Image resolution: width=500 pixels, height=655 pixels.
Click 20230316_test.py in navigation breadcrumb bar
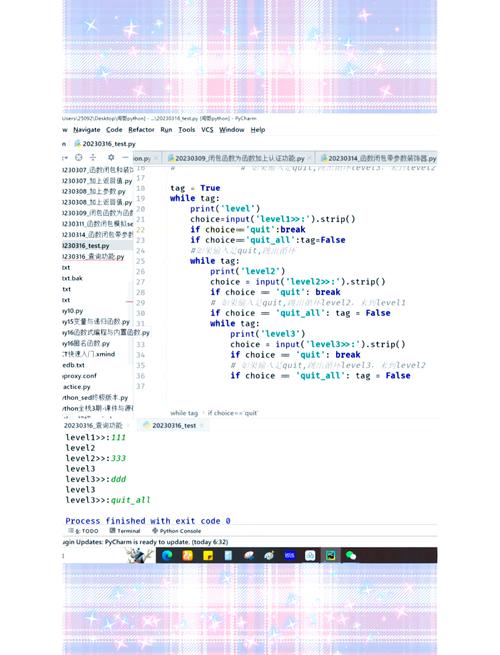(105, 144)
